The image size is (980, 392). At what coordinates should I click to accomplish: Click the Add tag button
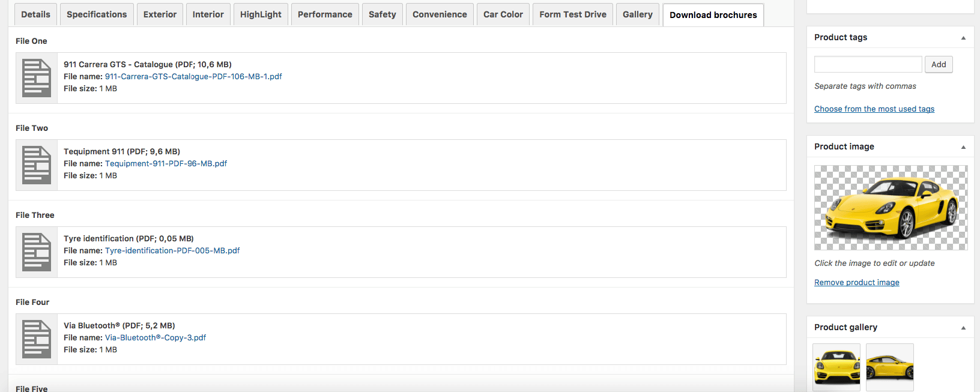click(x=939, y=64)
